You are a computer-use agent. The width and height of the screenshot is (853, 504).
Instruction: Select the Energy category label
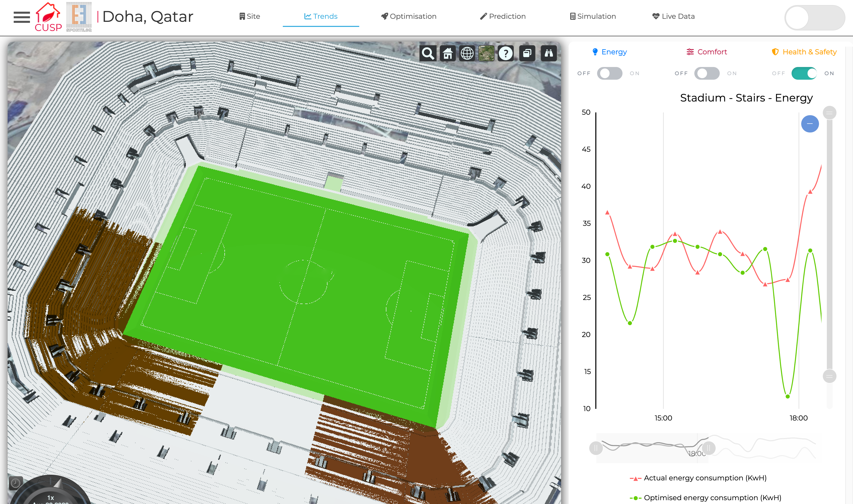[x=610, y=52]
